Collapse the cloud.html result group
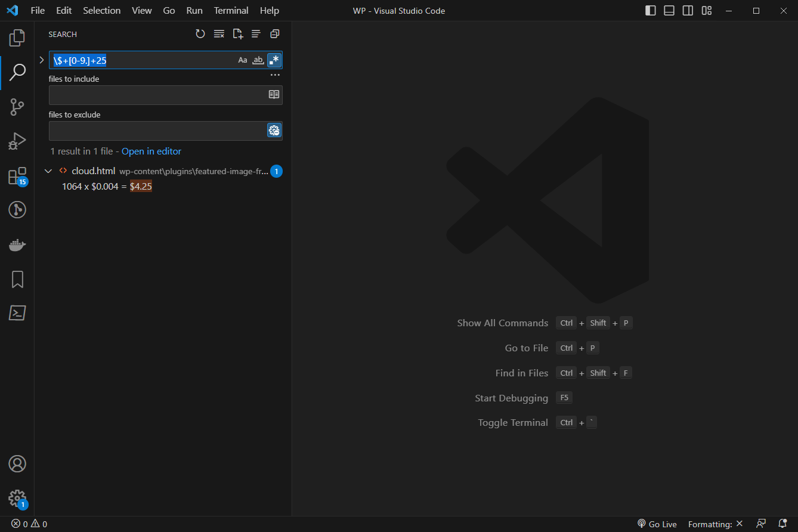 (48, 171)
